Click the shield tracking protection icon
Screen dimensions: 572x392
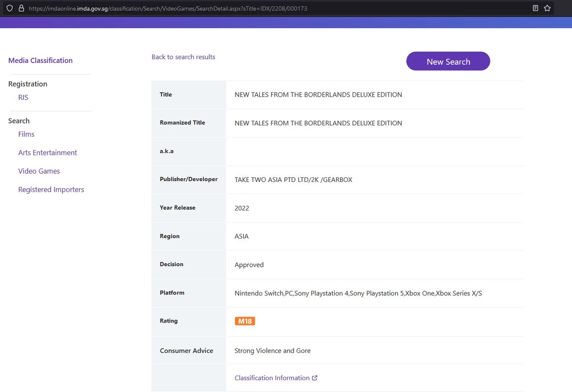pos(10,8)
